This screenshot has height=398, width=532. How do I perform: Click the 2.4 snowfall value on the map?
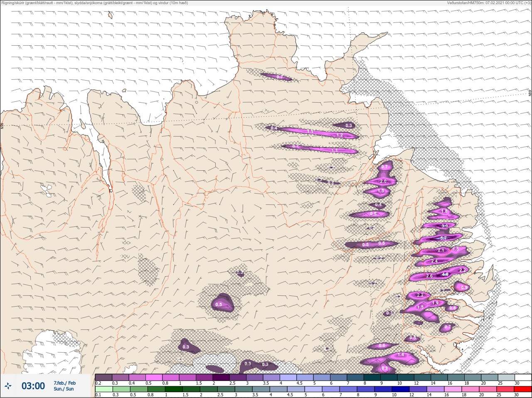coord(434,261)
